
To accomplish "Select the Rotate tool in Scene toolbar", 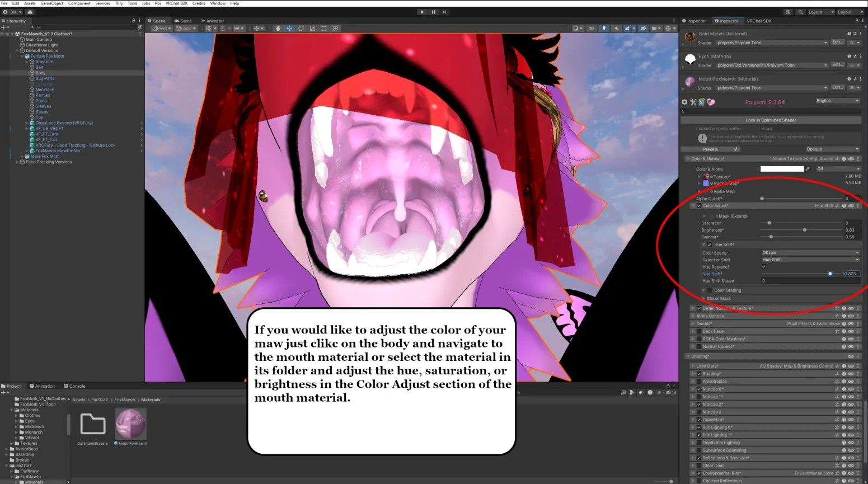I will 301,28.
